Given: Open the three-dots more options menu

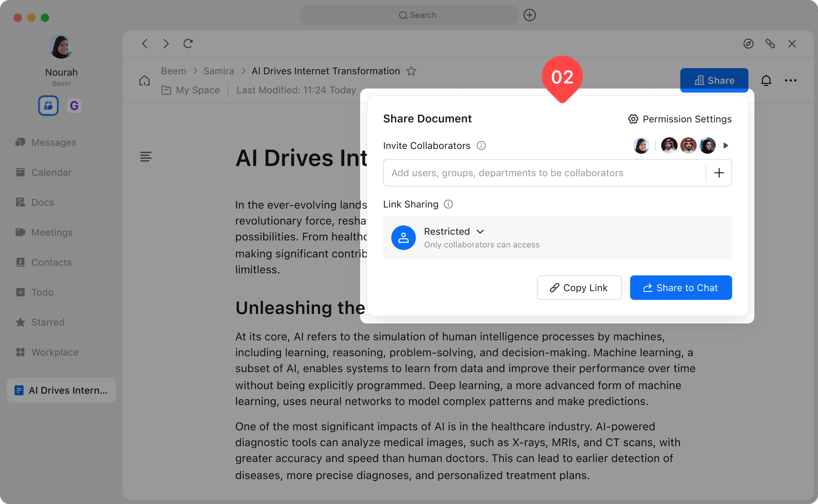Looking at the screenshot, I should point(790,80).
